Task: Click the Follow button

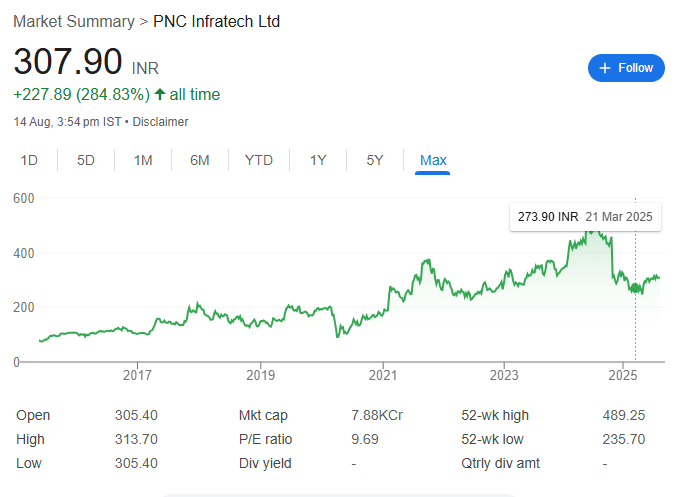Action: tap(626, 68)
